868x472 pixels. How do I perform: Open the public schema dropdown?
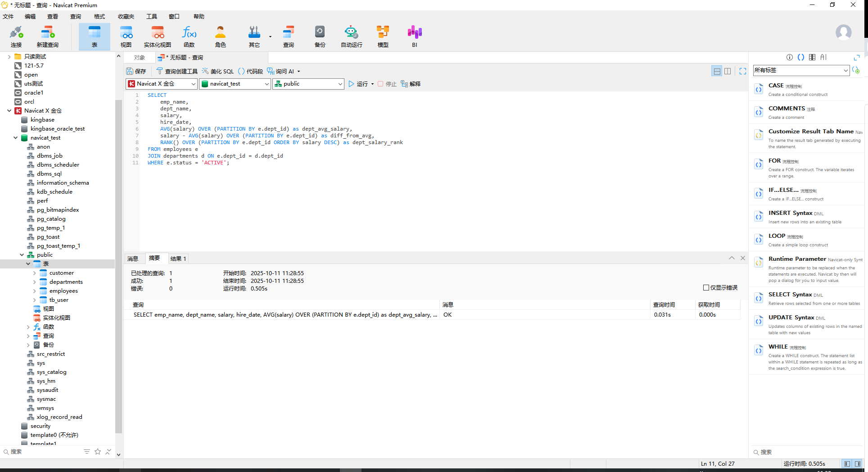point(308,84)
